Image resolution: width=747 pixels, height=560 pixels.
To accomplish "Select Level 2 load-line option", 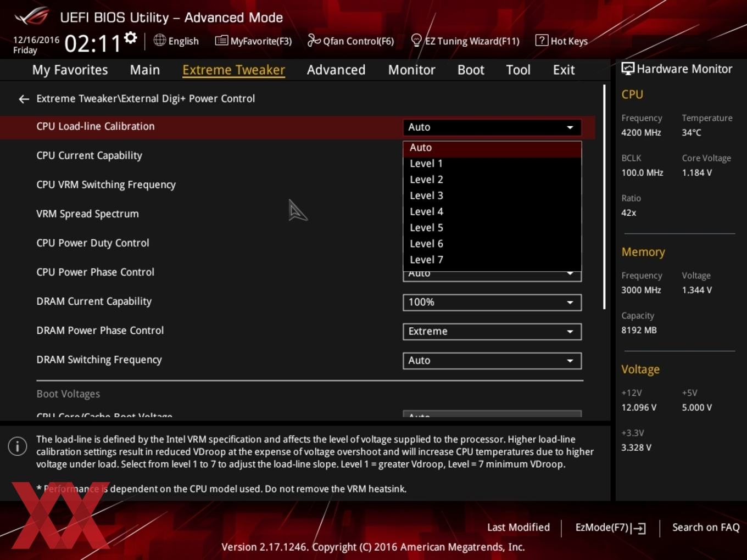I will pyautogui.click(x=492, y=180).
